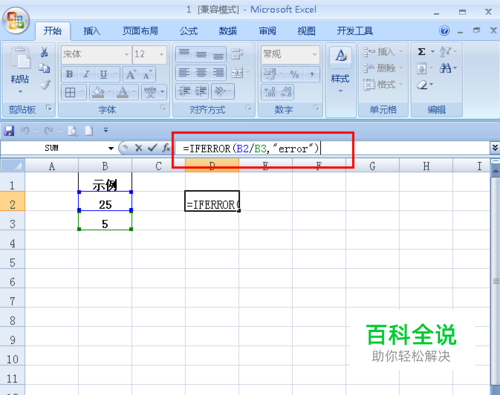
Task: Click Find and Select binoculars icon
Action: [x=445, y=69]
